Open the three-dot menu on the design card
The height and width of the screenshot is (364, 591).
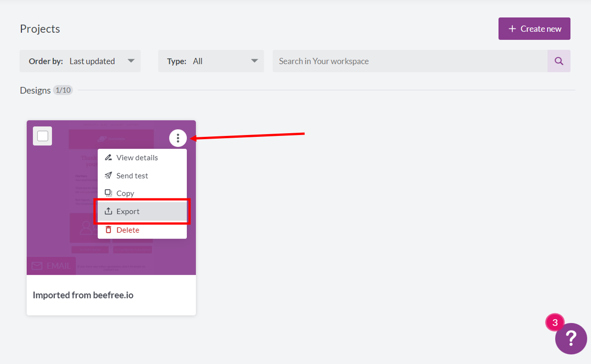[x=178, y=138]
